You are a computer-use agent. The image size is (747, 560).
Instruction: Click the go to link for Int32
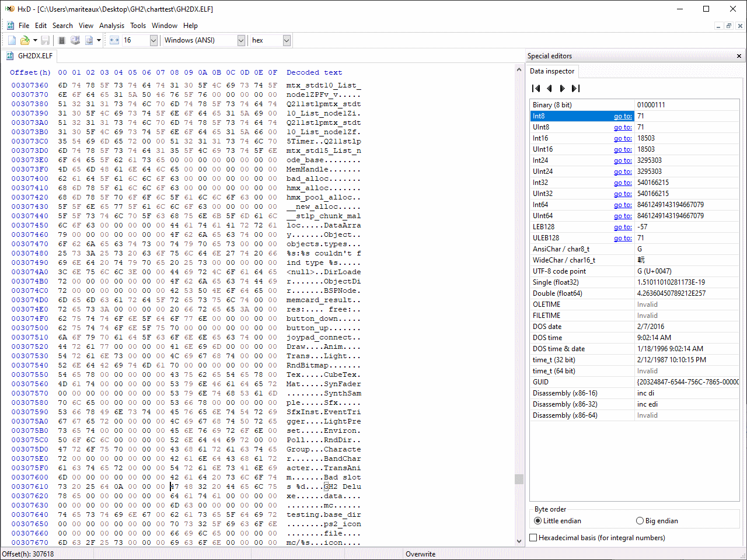coord(622,183)
